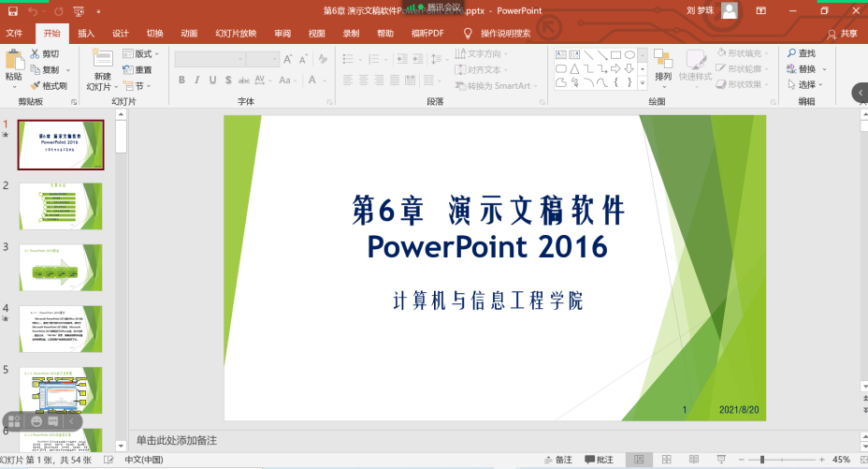Switch to the Slide Show tab
868x469 pixels.
(236, 33)
